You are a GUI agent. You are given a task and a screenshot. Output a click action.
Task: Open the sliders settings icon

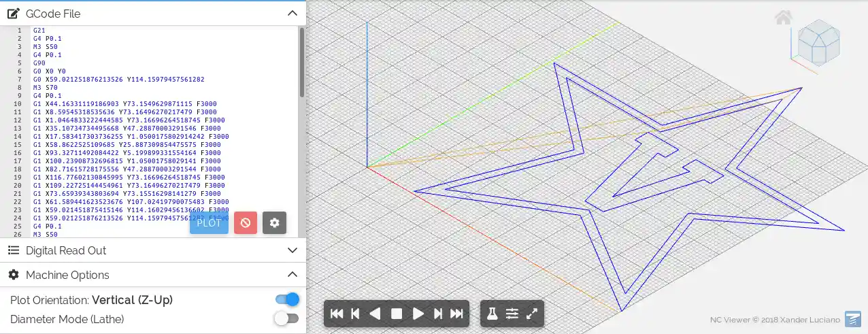[x=512, y=314]
